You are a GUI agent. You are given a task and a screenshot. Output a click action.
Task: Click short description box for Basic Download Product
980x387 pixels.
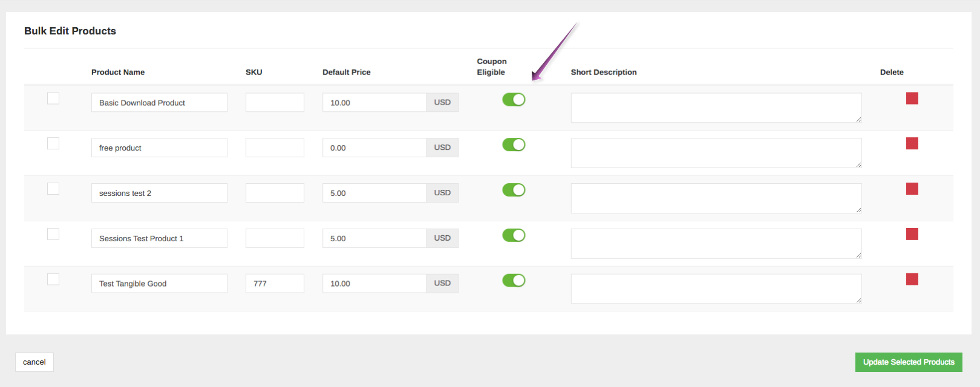(716, 108)
